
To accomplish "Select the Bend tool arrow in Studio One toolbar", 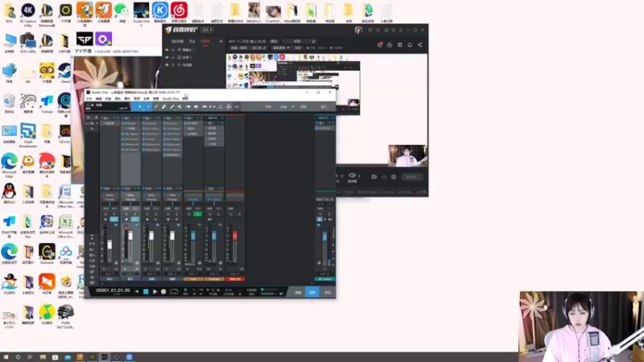I will [x=188, y=107].
